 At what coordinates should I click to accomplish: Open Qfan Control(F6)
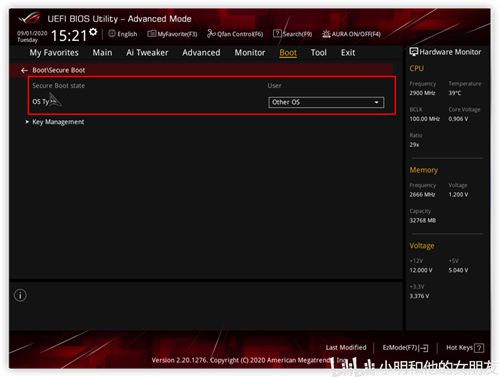235,34
